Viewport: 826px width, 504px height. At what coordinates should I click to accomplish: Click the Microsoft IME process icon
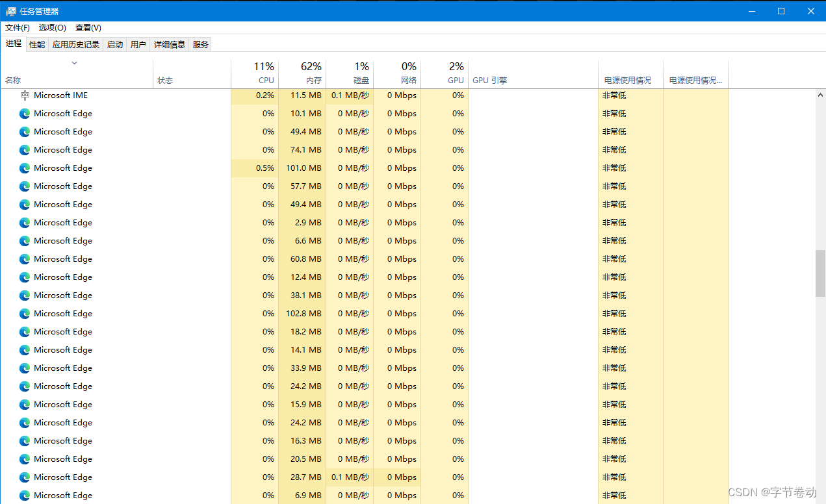[x=25, y=95]
